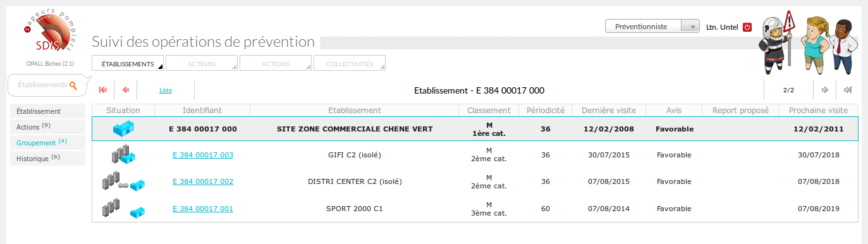Screen dimensions: 868x244
Task: Open the ACTIONS top menu
Action: [x=276, y=64]
